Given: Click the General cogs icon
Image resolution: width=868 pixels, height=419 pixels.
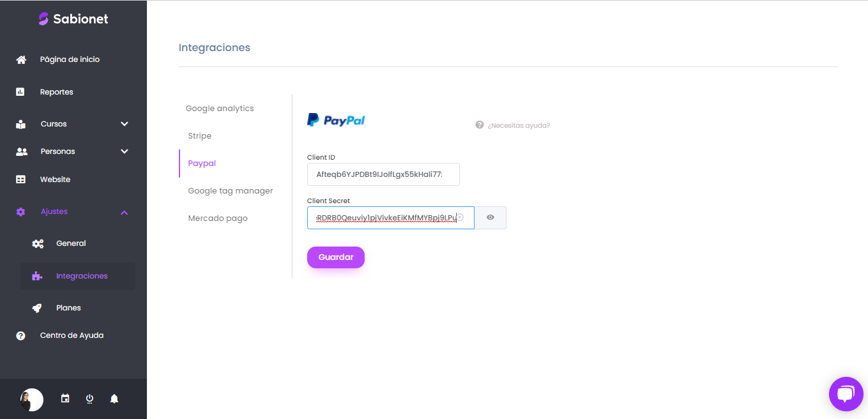Looking at the screenshot, I should point(38,243).
